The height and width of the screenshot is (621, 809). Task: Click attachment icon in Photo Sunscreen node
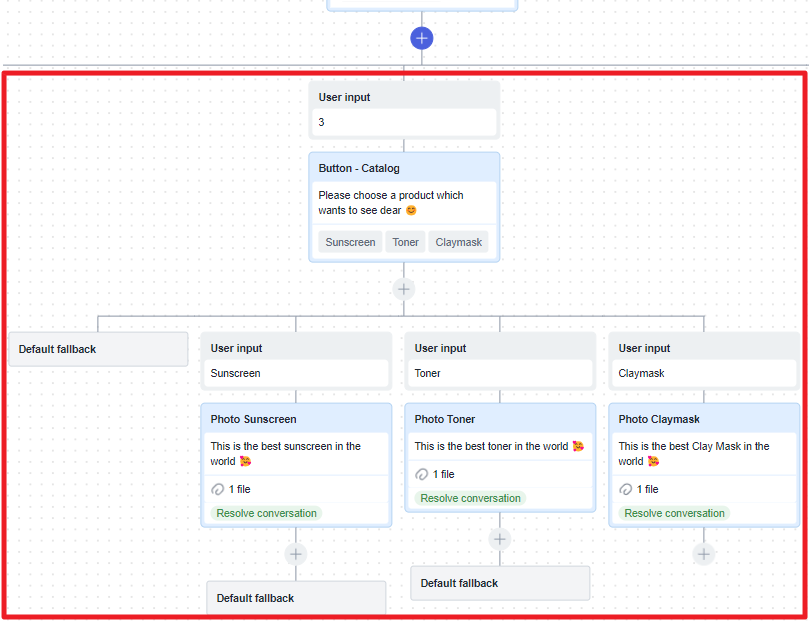pyautogui.click(x=218, y=489)
